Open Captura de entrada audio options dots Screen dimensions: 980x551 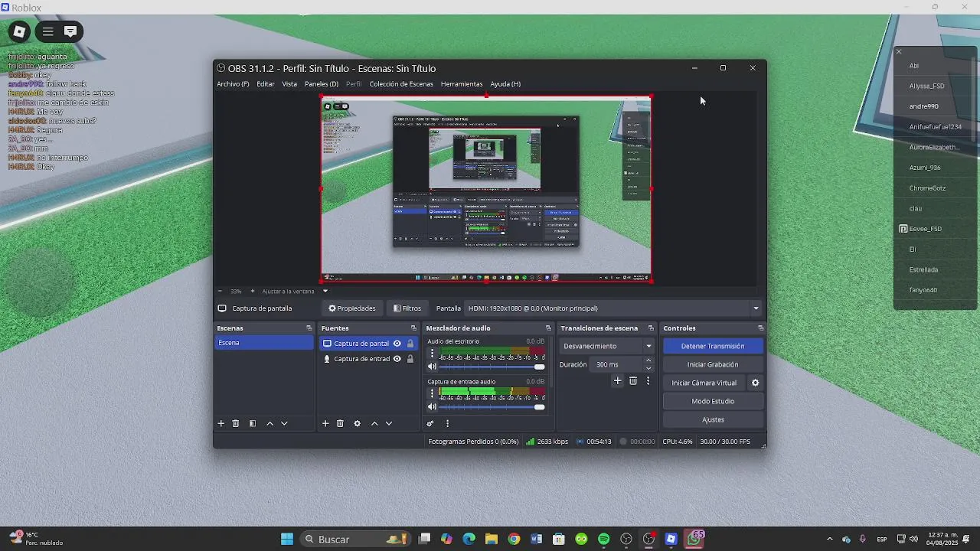(432, 393)
